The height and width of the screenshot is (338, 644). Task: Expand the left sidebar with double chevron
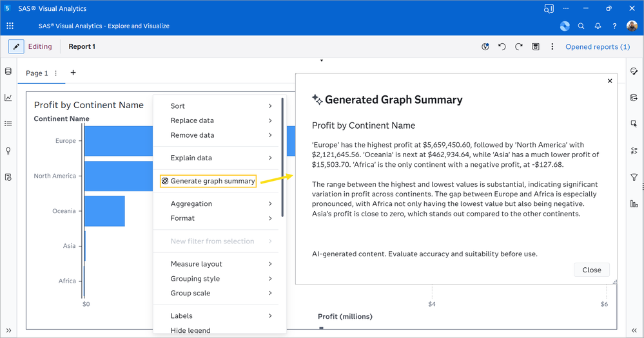[8, 330]
